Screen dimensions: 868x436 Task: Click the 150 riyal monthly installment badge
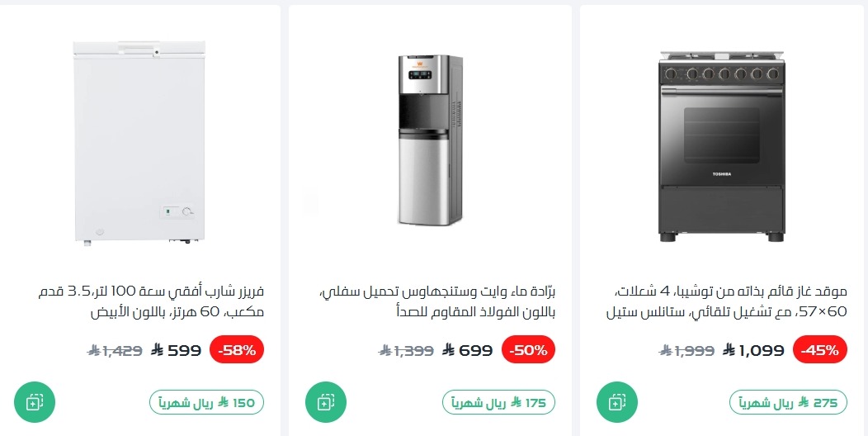[x=206, y=403]
